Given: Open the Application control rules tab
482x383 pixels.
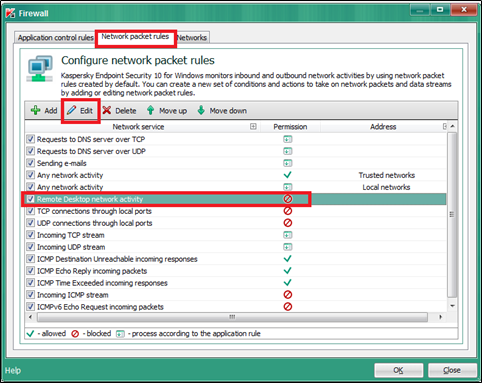Looking at the screenshot, I should click(55, 38).
